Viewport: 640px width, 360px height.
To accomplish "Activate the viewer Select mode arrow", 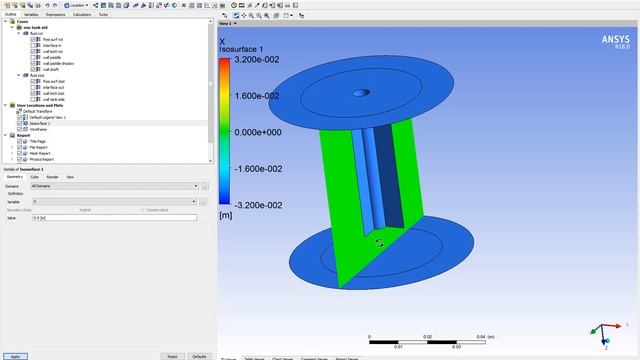I will pos(224,16).
